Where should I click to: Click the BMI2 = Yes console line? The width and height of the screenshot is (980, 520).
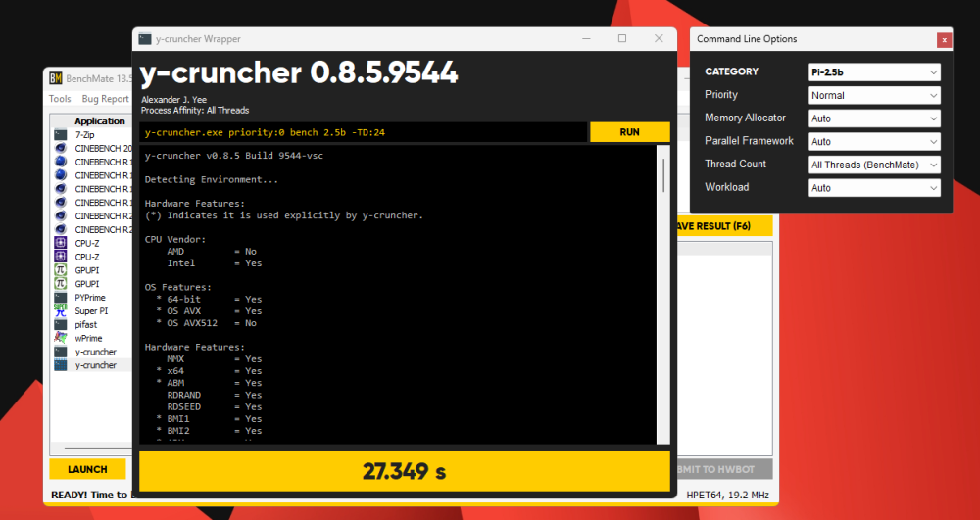[210, 431]
